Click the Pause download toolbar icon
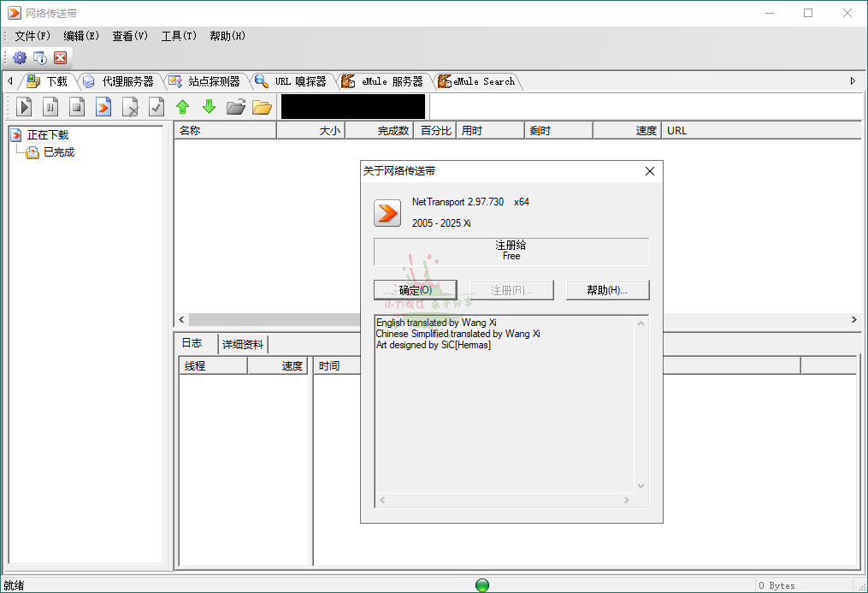Screen dimensions: 868x593 click(51, 107)
